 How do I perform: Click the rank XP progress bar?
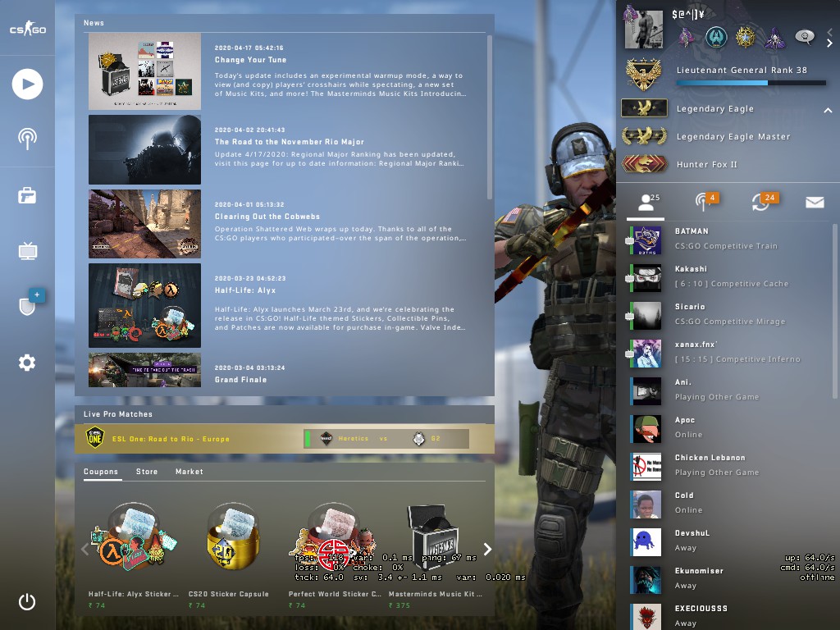pos(751,83)
